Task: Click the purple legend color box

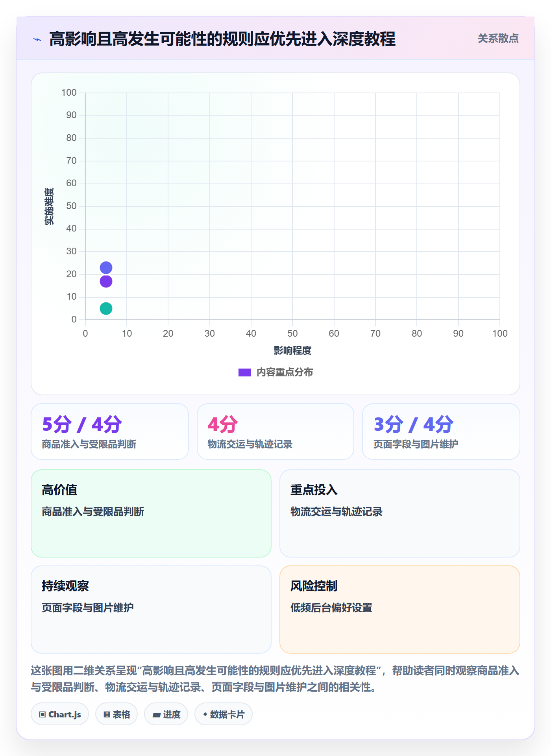Action: (x=245, y=372)
